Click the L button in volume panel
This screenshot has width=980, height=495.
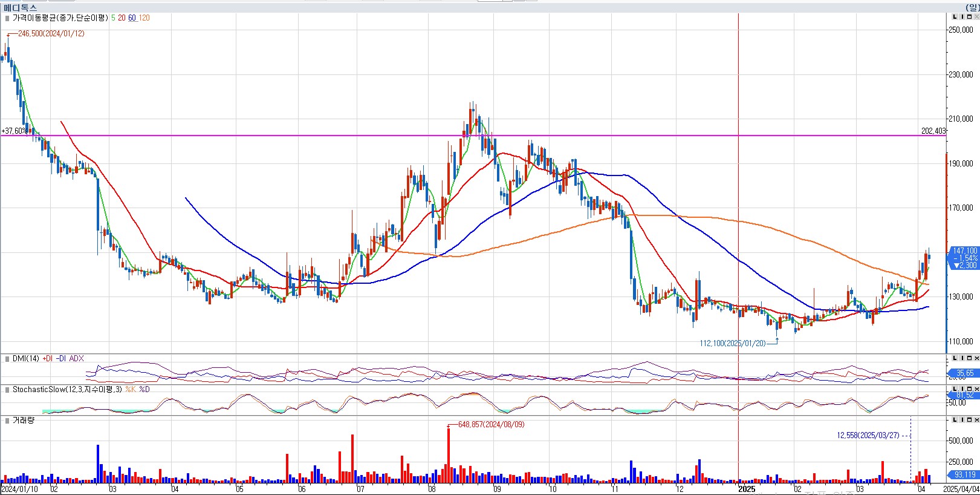point(955,419)
